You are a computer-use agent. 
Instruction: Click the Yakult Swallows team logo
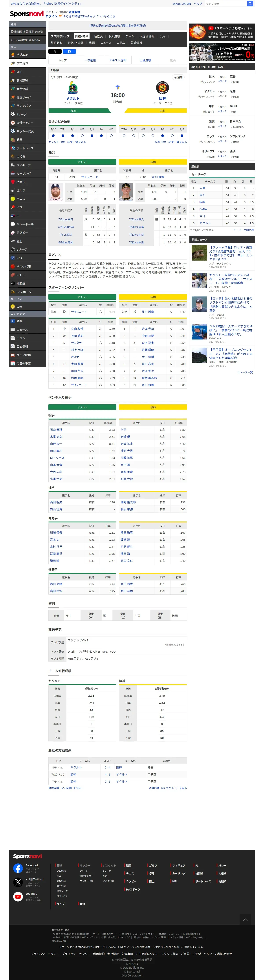(73, 88)
